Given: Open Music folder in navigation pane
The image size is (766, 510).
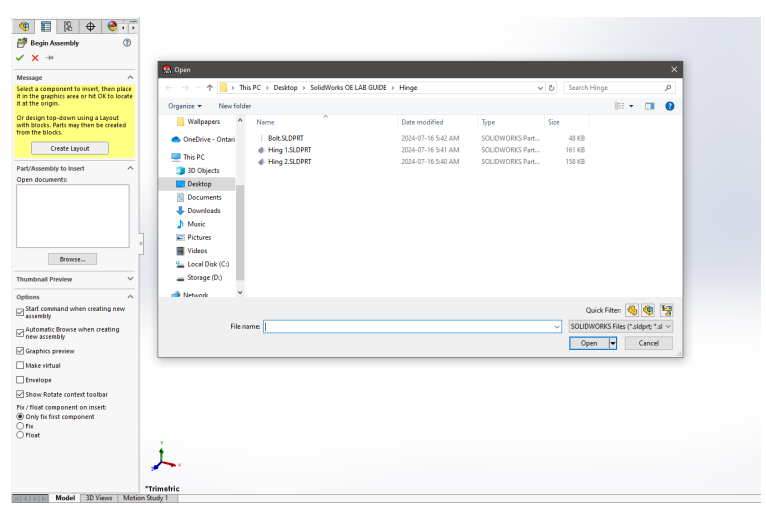Looking at the screenshot, I should click(191, 224).
